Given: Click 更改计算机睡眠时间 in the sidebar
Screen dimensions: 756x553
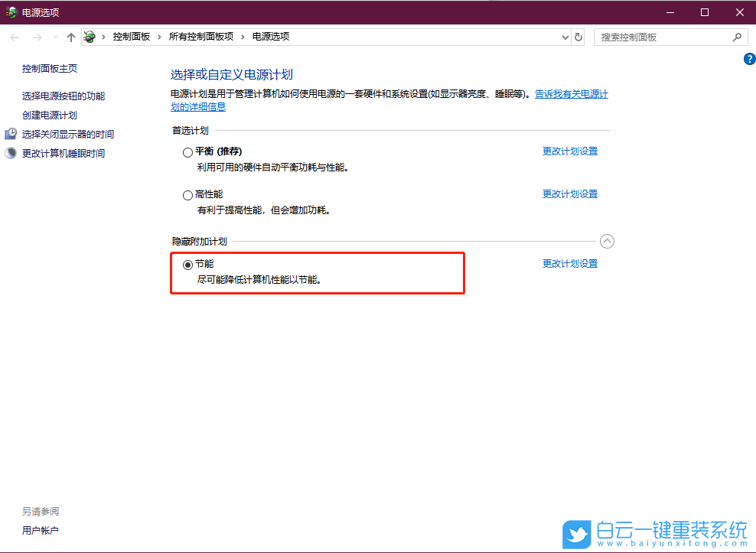Looking at the screenshot, I should tap(64, 152).
